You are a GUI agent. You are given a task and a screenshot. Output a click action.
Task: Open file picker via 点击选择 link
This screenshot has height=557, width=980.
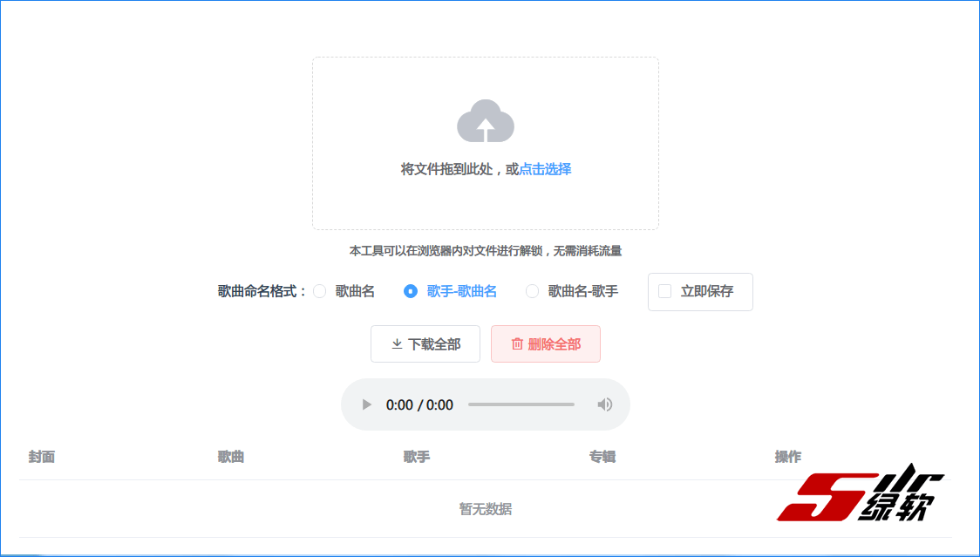(545, 169)
